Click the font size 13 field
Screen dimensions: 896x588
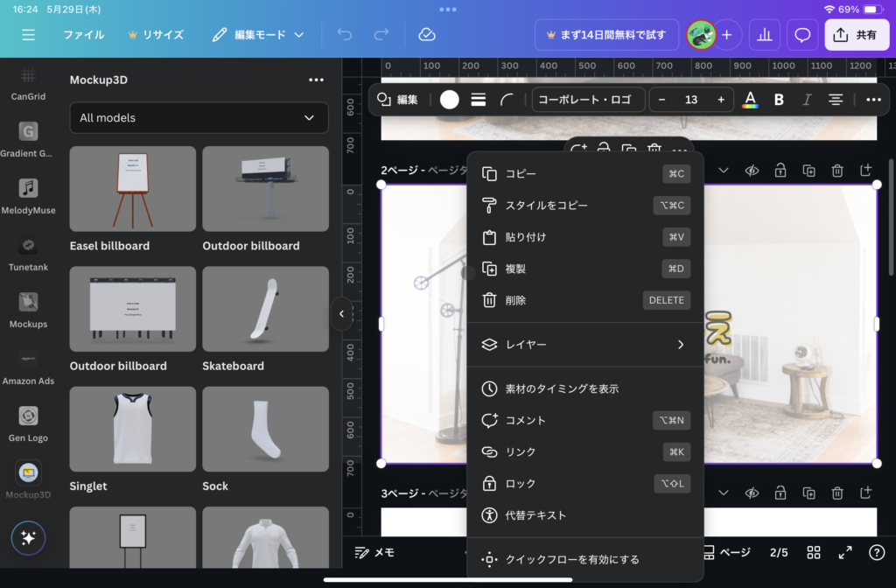(x=691, y=100)
